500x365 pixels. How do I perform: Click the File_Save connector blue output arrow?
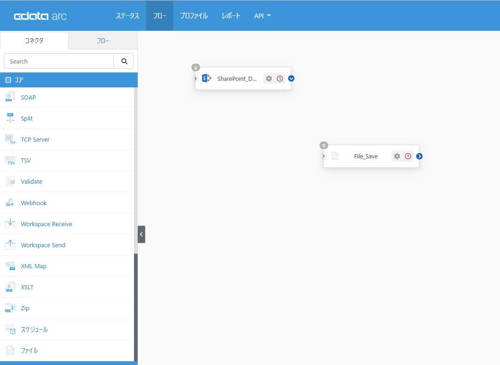[419, 156]
